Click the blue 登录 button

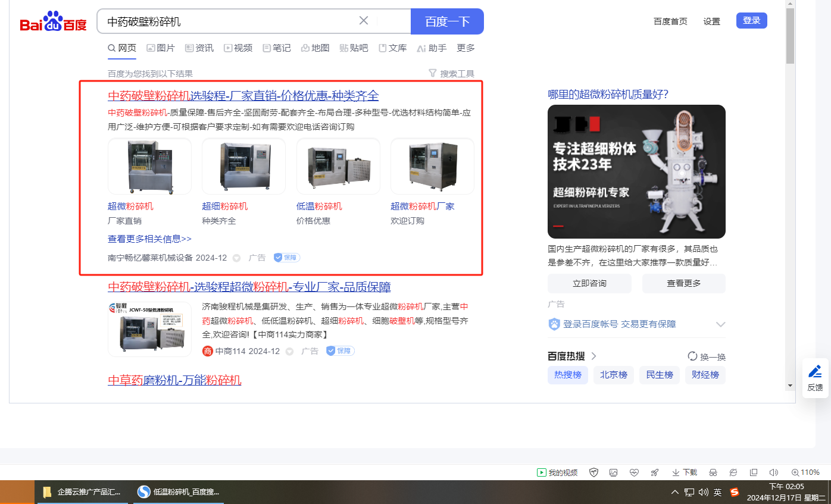click(752, 20)
